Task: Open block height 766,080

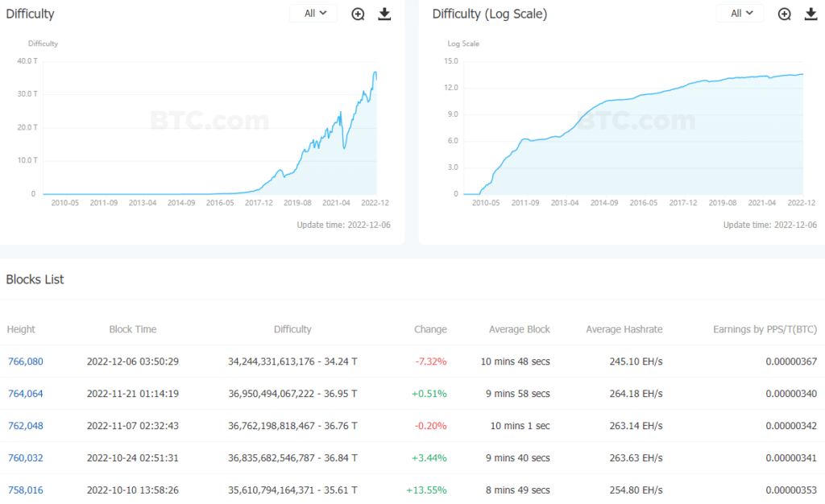Action: coord(25,361)
